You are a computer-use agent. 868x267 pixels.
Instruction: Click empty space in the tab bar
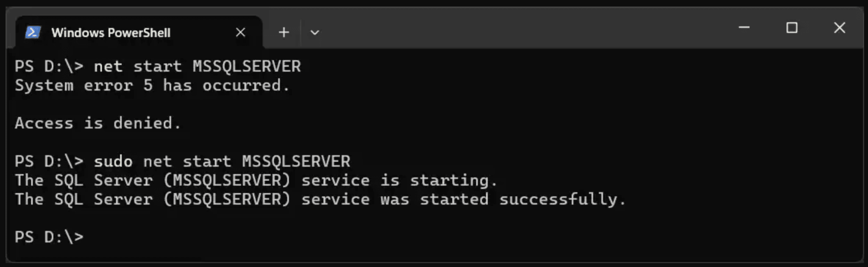(x=509, y=32)
